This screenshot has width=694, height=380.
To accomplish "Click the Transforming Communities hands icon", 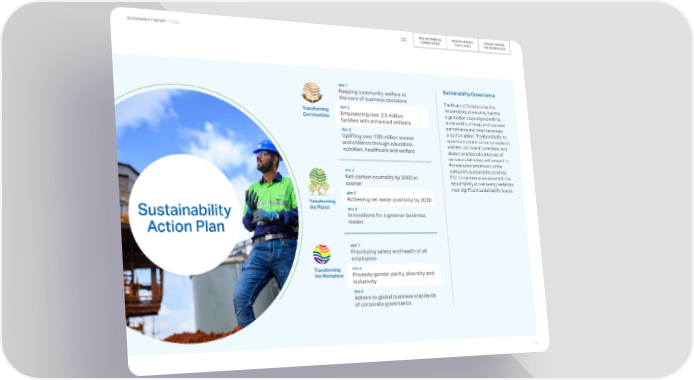I will point(312,92).
